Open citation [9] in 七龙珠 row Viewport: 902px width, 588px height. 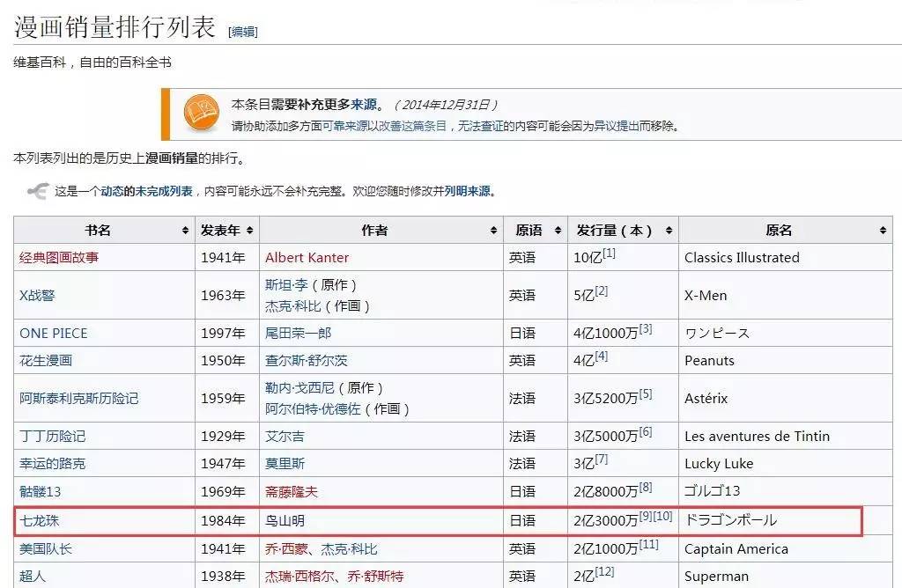pos(646,516)
